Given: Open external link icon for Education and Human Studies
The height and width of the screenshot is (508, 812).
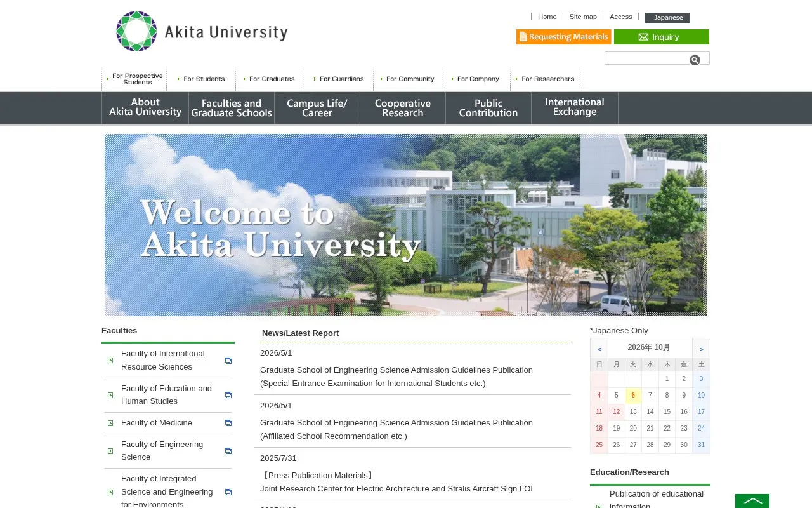Looking at the screenshot, I should pos(228,395).
